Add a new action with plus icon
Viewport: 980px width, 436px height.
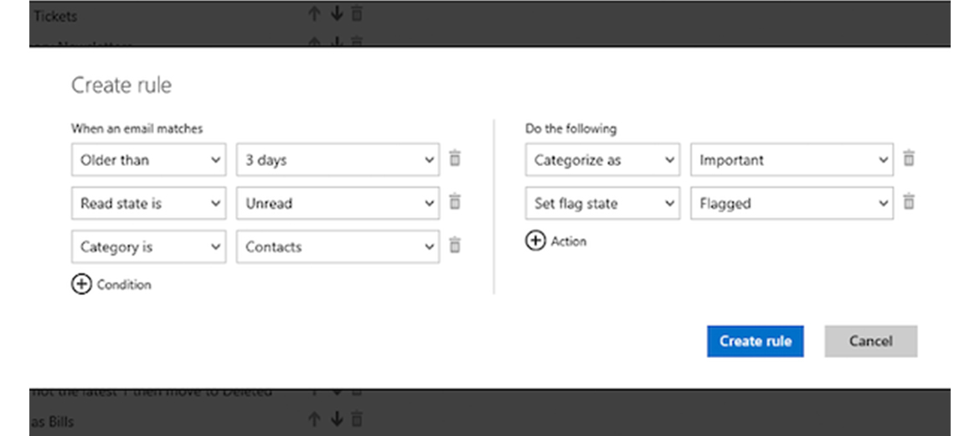[x=535, y=241]
